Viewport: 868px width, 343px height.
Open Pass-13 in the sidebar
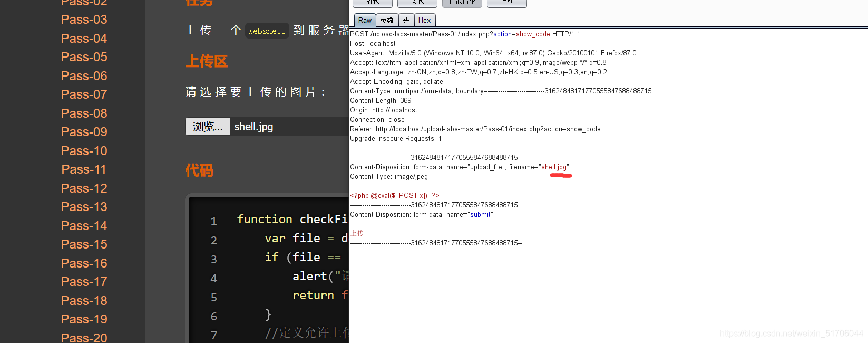coord(84,207)
